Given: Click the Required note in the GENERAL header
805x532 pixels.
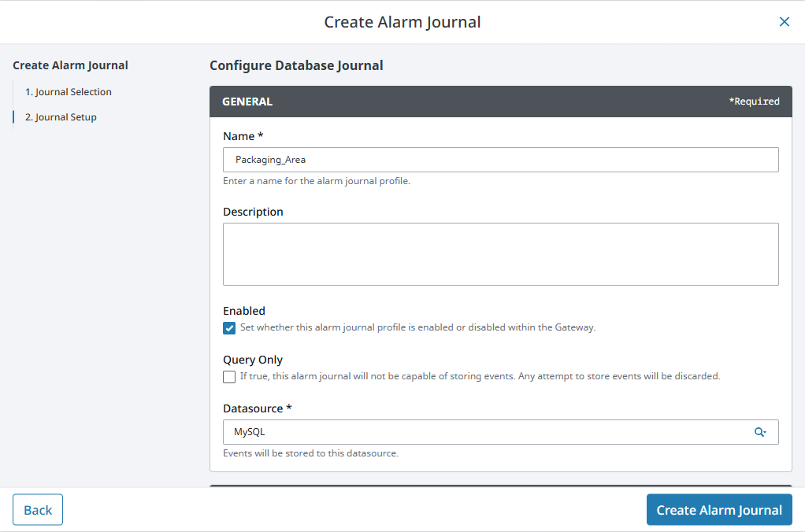Looking at the screenshot, I should tap(754, 102).
